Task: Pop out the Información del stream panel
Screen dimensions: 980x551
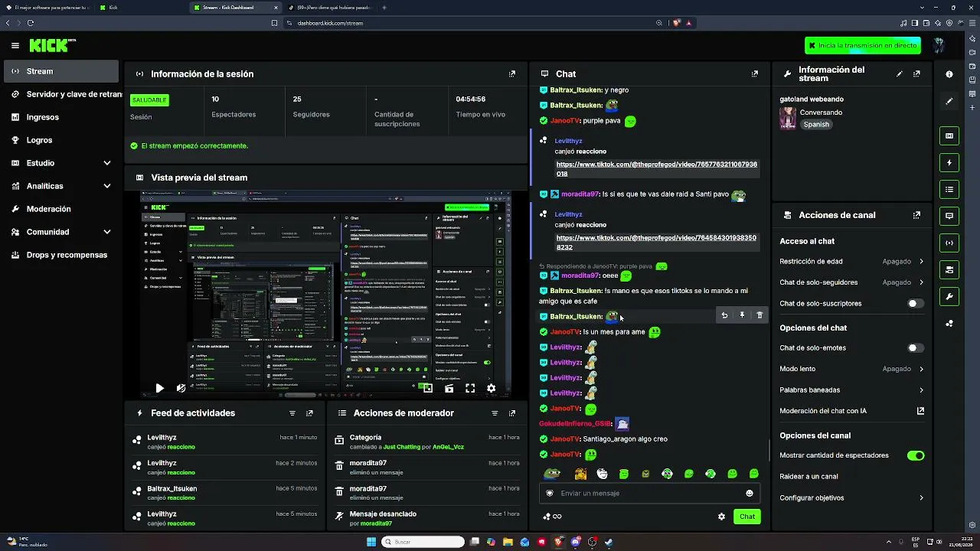Action: [916, 74]
